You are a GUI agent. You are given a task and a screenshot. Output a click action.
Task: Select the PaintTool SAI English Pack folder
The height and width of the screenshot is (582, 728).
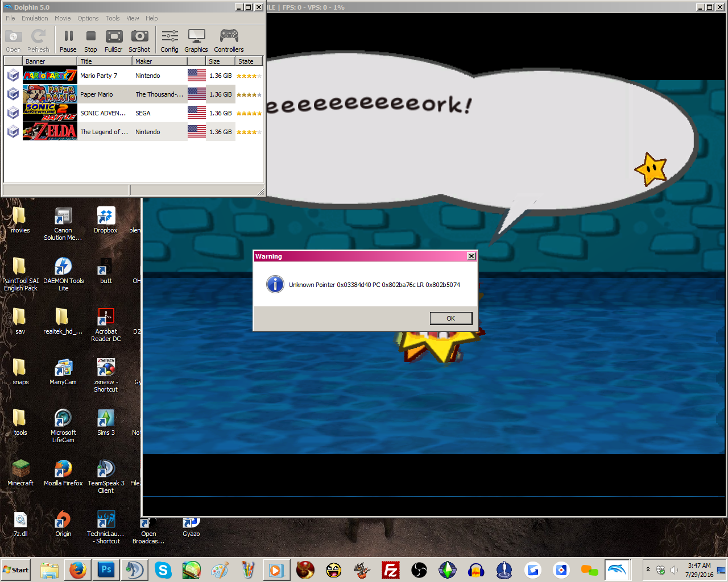(x=20, y=274)
